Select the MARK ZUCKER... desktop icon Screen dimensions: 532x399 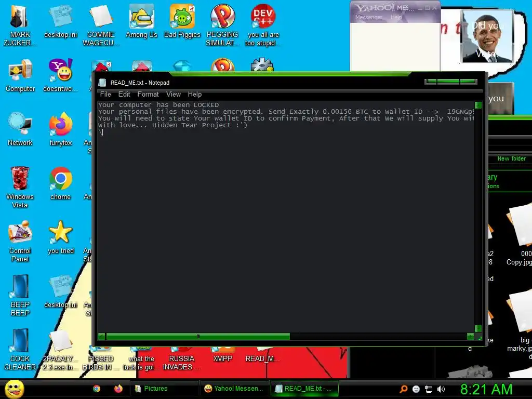click(x=20, y=24)
